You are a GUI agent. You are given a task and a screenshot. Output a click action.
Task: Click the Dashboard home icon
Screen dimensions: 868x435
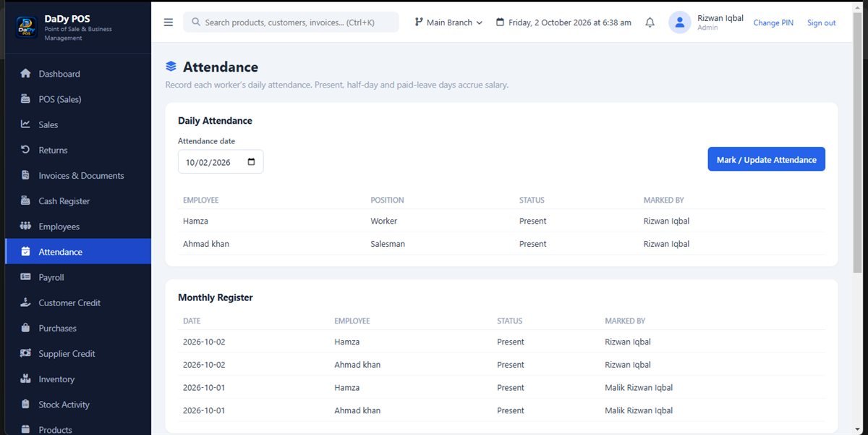(x=25, y=74)
